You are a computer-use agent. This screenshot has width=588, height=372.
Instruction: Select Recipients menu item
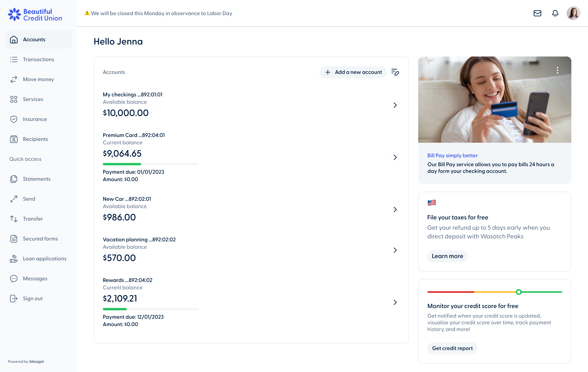click(x=35, y=139)
